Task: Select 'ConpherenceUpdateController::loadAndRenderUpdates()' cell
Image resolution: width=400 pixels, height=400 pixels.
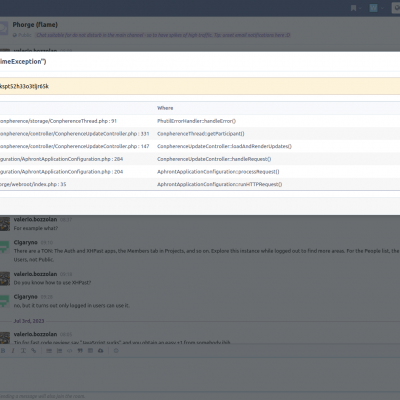Action: [x=224, y=146]
